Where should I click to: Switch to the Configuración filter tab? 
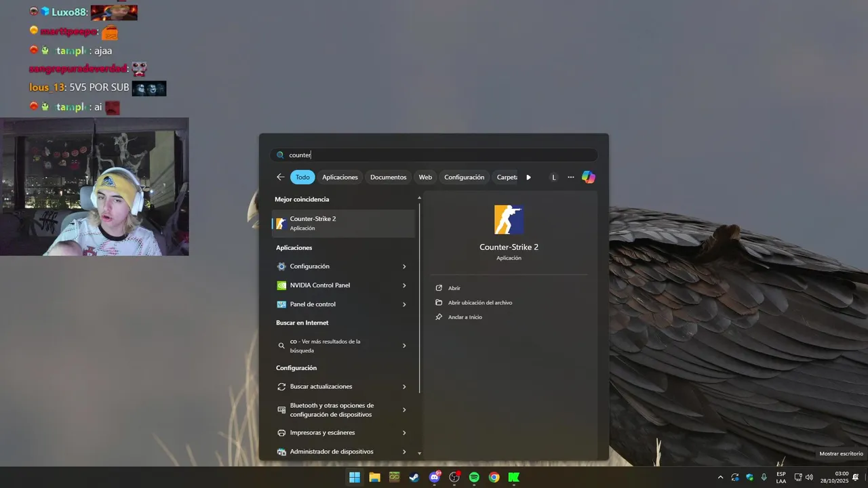point(465,177)
